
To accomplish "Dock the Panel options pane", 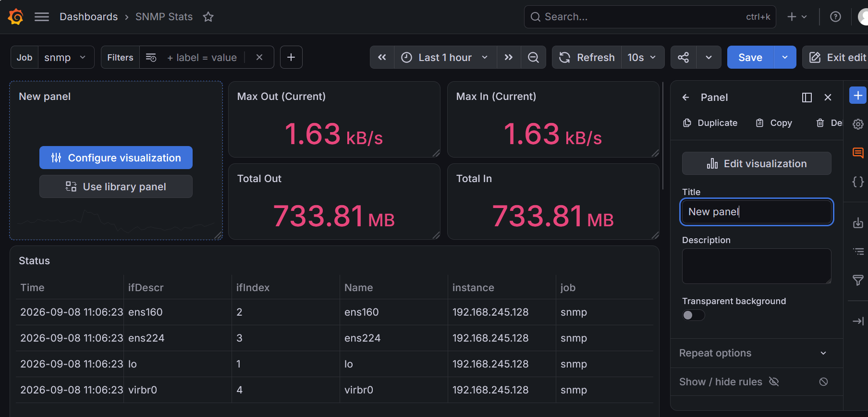I will tap(807, 98).
